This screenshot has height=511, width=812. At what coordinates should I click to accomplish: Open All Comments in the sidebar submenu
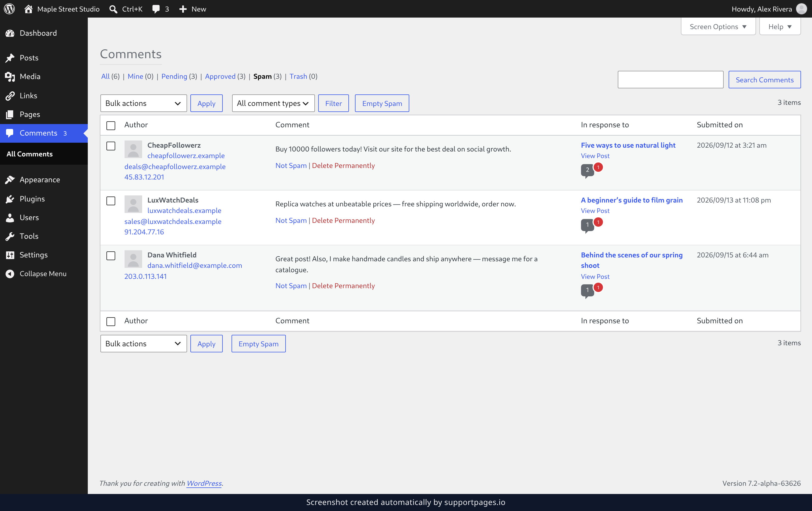tap(30, 154)
